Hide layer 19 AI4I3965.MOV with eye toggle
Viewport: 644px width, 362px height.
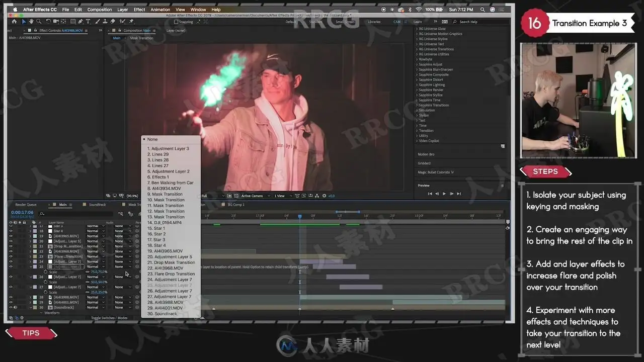coord(11,236)
